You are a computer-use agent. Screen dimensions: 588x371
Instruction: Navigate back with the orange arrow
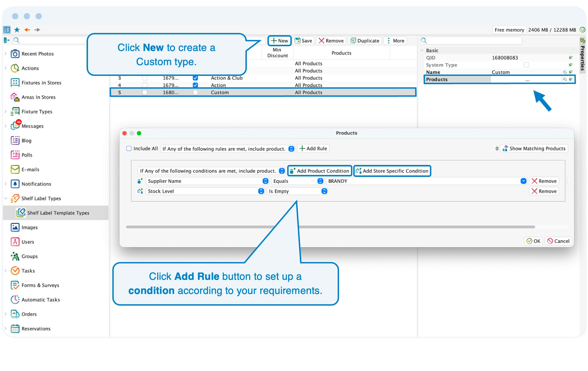tap(27, 30)
